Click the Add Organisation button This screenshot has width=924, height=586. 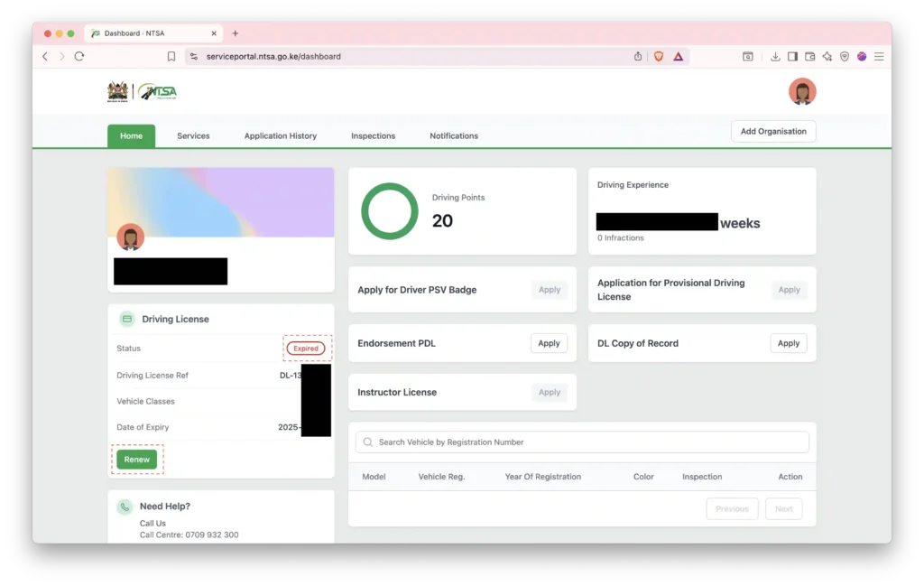coord(772,132)
